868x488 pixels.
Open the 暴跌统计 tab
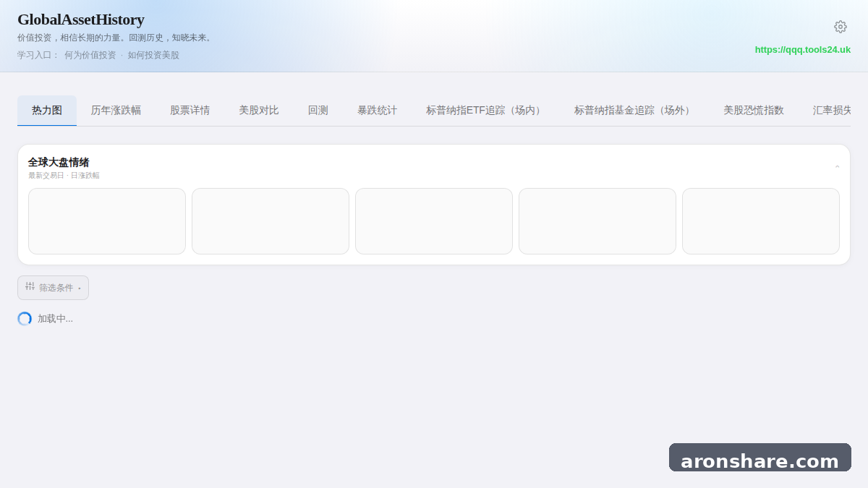tap(377, 111)
